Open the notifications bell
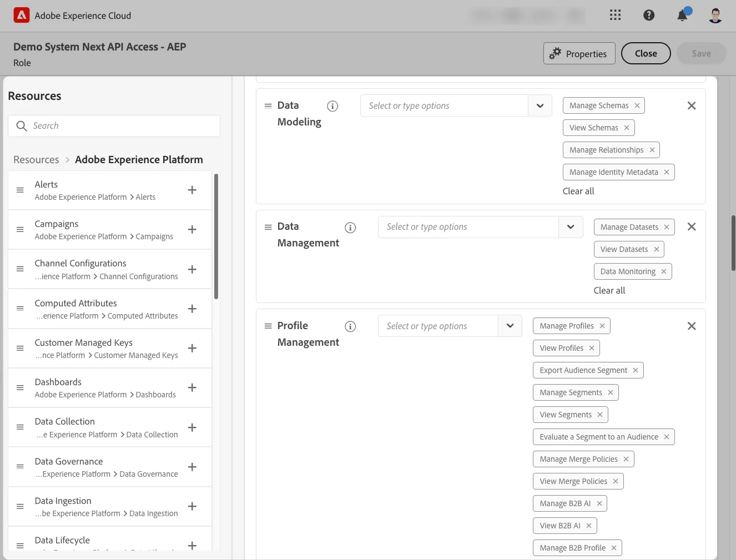The height and width of the screenshot is (560, 736). 683,15
